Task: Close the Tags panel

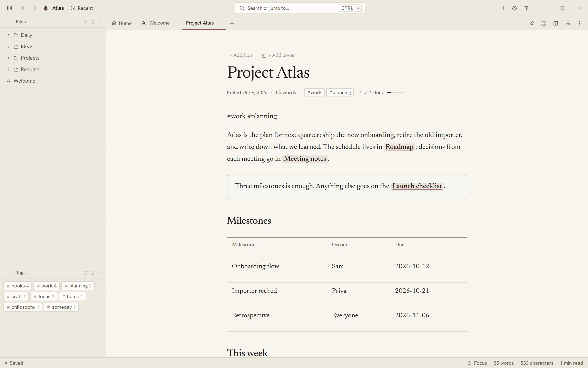Action: (99, 273)
